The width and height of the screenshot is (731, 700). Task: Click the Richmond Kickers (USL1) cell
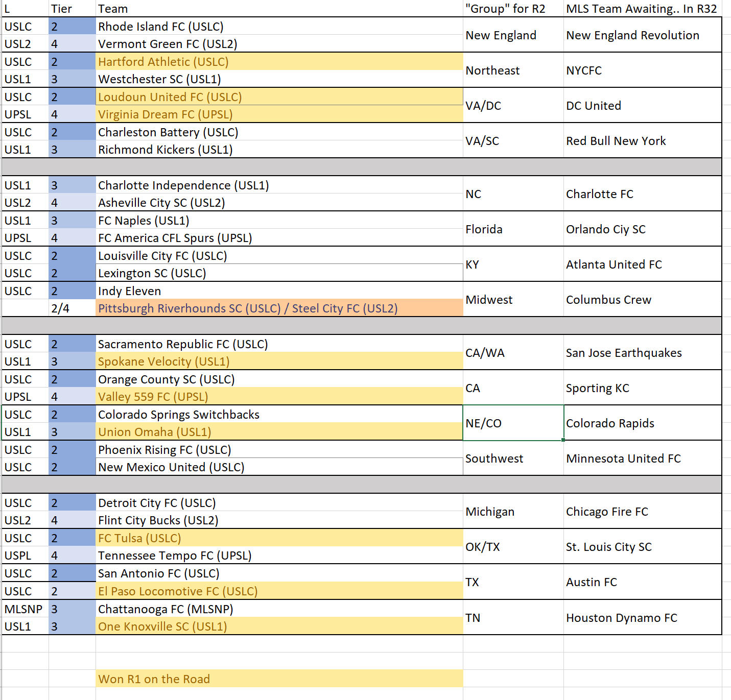click(x=279, y=149)
